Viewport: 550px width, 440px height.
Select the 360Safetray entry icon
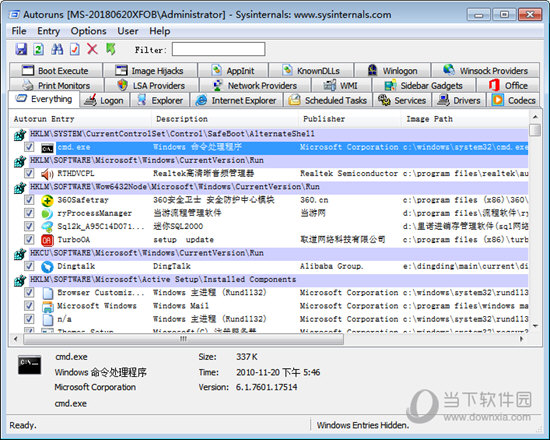tap(47, 200)
